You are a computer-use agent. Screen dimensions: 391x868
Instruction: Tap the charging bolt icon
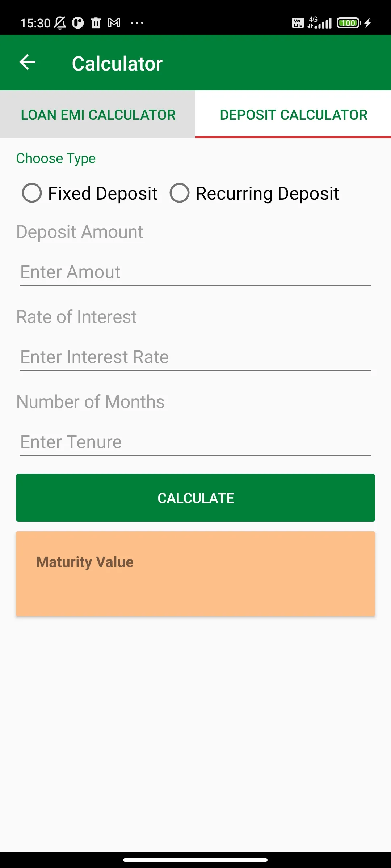click(368, 23)
